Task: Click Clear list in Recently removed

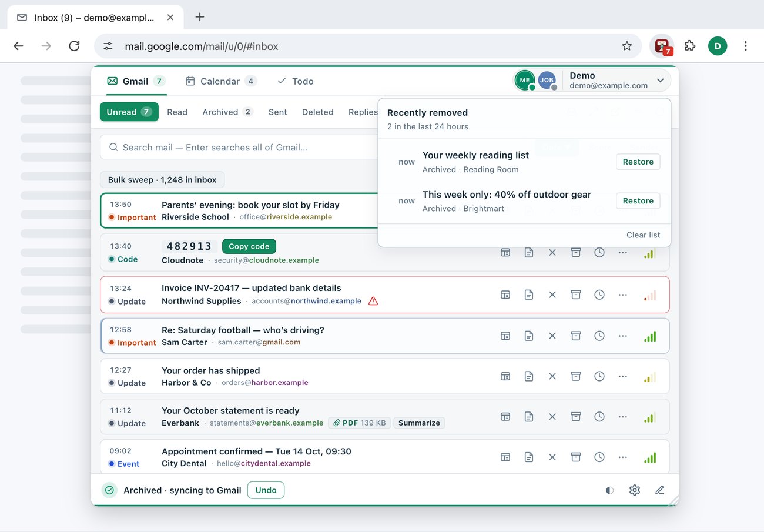Action: coord(643,235)
